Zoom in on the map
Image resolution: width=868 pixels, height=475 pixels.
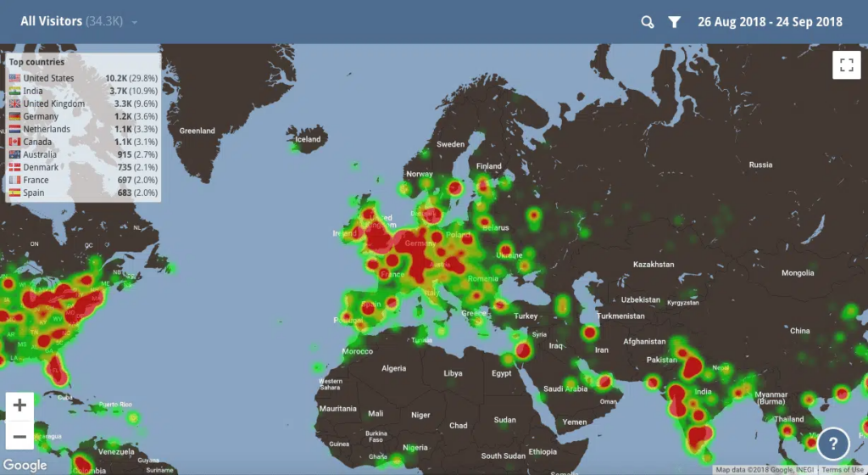point(20,405)
